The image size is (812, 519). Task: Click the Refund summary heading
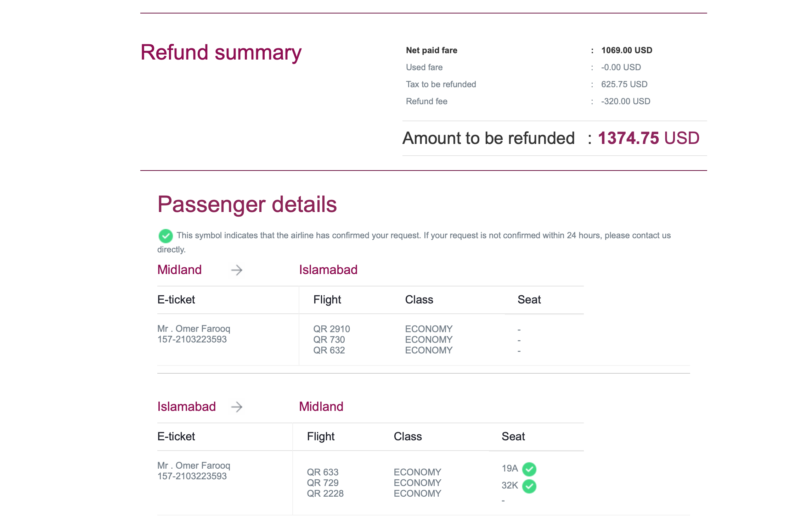(221, 52)
